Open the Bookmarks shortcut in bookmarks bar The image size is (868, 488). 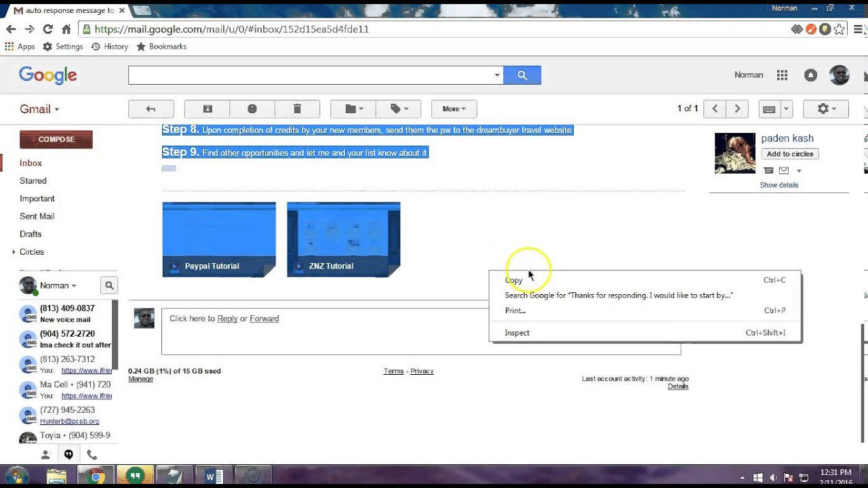click(x=161, y=47)
